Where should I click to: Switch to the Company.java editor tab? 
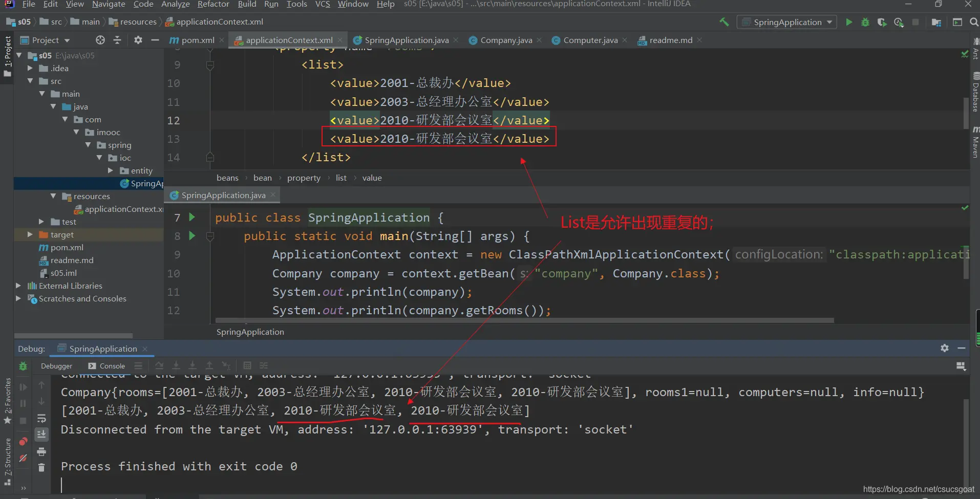[x=506, y=40]
